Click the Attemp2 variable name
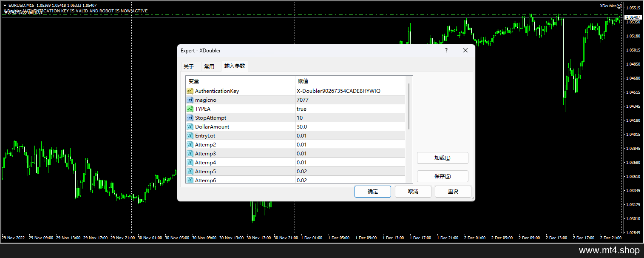Viewport: 644px width, 258px height. [x=206, y=145]
